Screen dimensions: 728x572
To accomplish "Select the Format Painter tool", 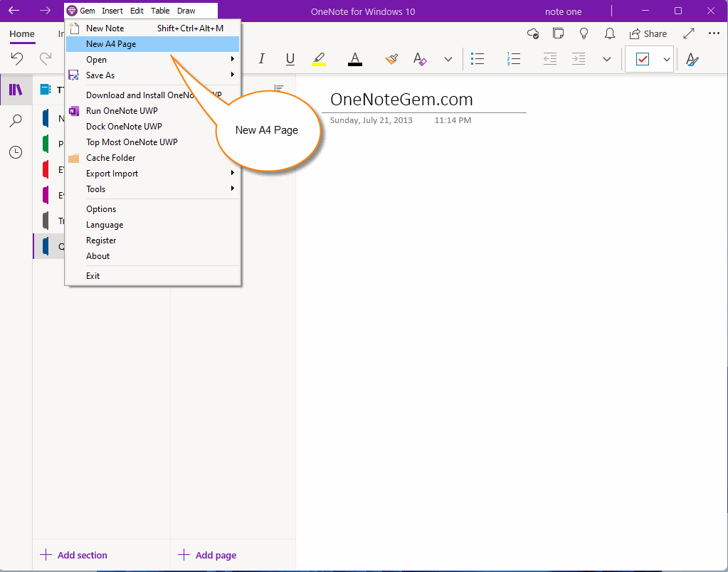I will tap(391, 59).
